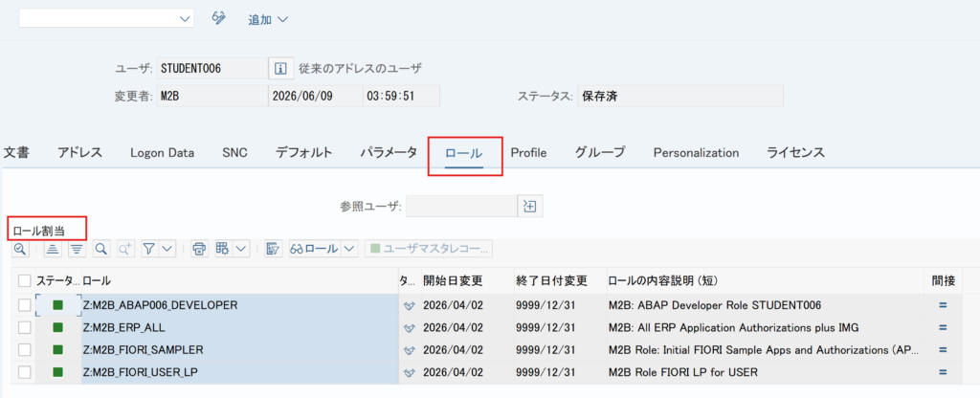Click the reference user selection icon
Viewport: 980px width, 398px height.
[530, 207]
